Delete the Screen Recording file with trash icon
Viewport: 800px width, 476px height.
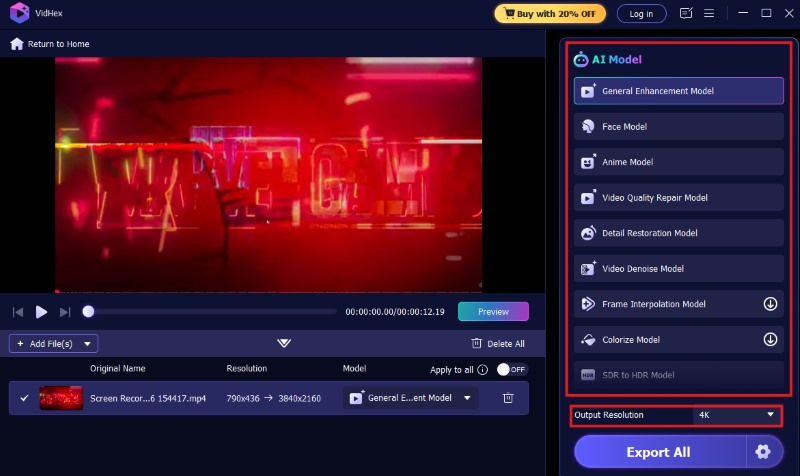pos(508,398)
